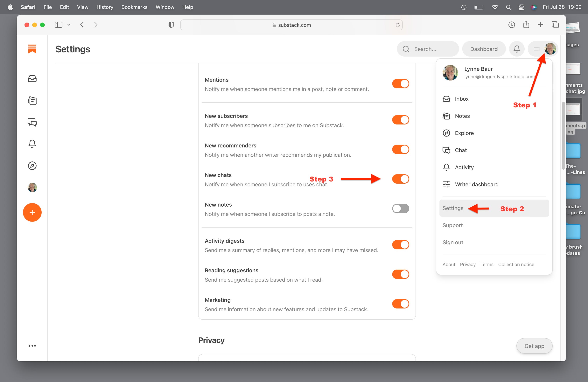588x382 pixels.
Task: Select the Inbox icon in the sidebar
Action: tap(32, 79)
